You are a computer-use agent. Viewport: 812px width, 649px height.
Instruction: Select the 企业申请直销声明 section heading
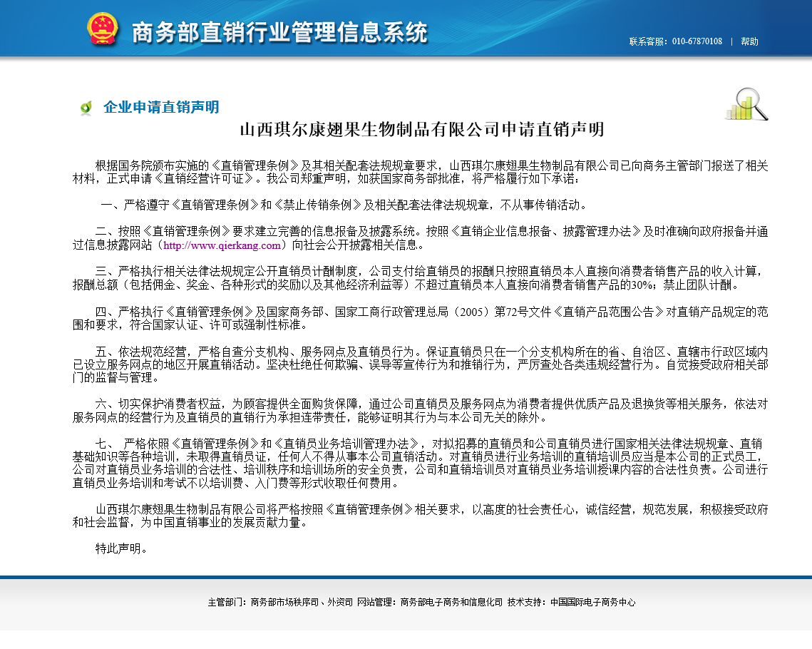(161, 108)
